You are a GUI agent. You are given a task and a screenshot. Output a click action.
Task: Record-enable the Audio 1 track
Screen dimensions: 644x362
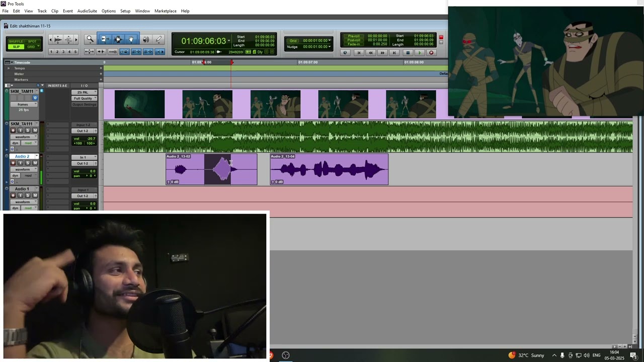13,196
